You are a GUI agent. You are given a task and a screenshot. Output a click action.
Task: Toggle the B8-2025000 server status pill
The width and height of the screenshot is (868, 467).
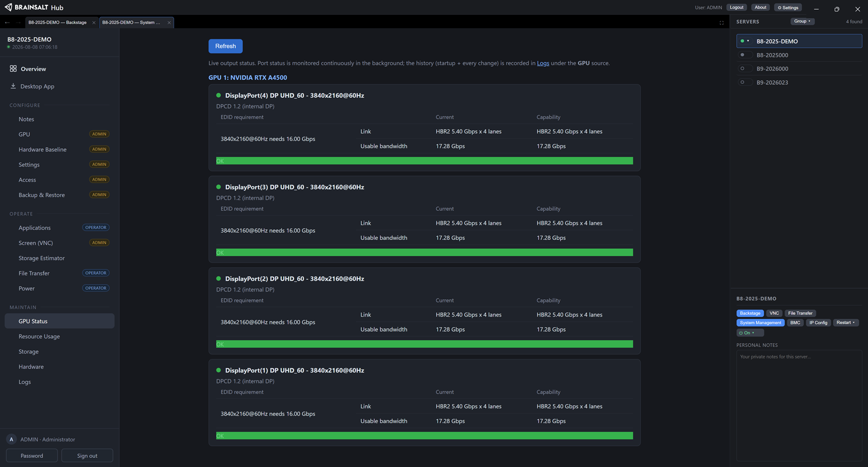[x=745, y=55]
